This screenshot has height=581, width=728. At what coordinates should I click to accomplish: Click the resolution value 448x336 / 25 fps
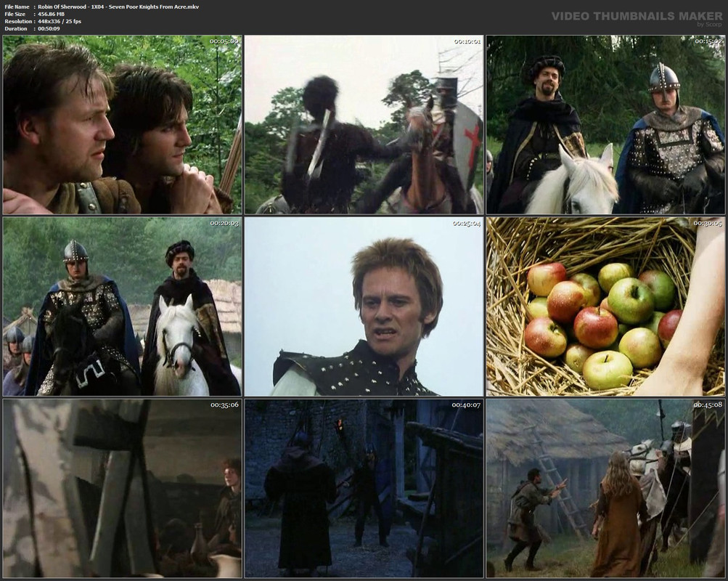click(x=60, y=21)
